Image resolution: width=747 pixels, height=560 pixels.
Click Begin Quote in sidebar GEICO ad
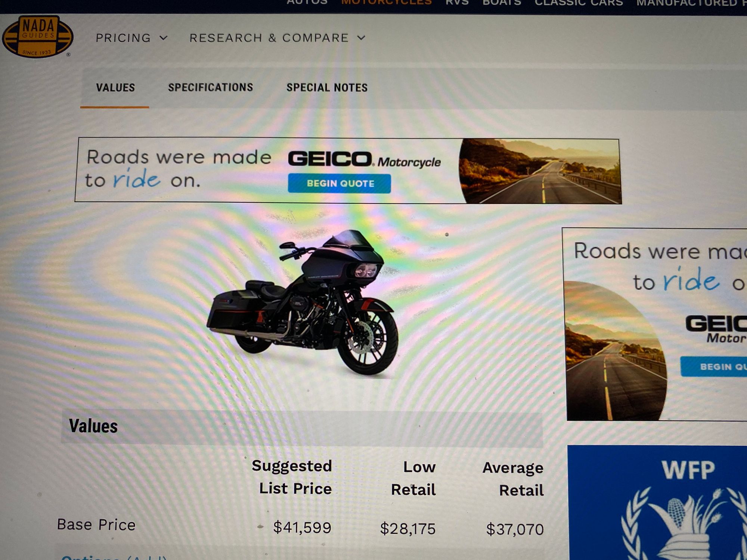point(714,367)
